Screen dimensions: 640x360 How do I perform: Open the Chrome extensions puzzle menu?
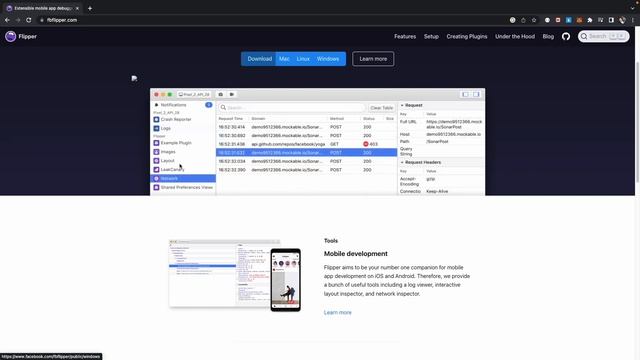pyautogui.click(x=590, y=20)
